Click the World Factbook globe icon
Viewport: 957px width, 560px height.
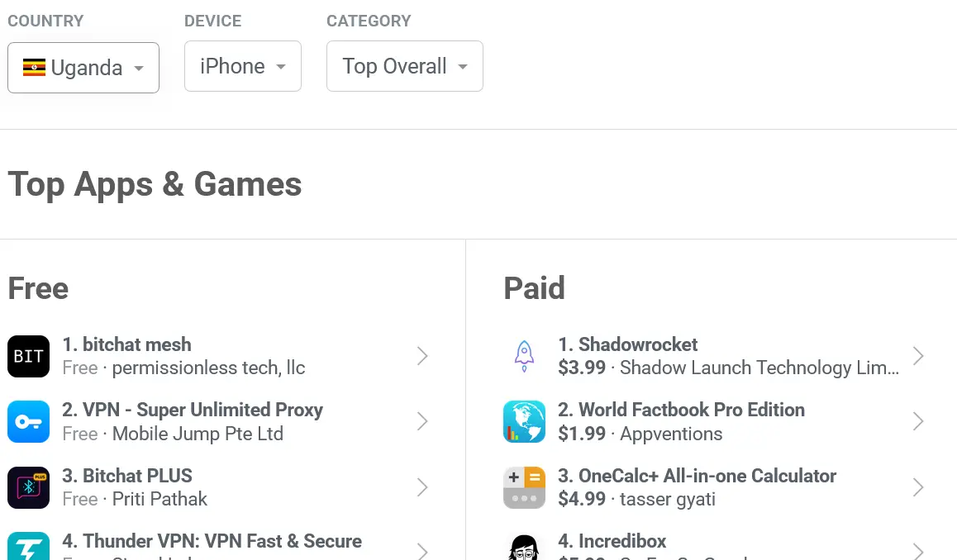pos(524,422)
